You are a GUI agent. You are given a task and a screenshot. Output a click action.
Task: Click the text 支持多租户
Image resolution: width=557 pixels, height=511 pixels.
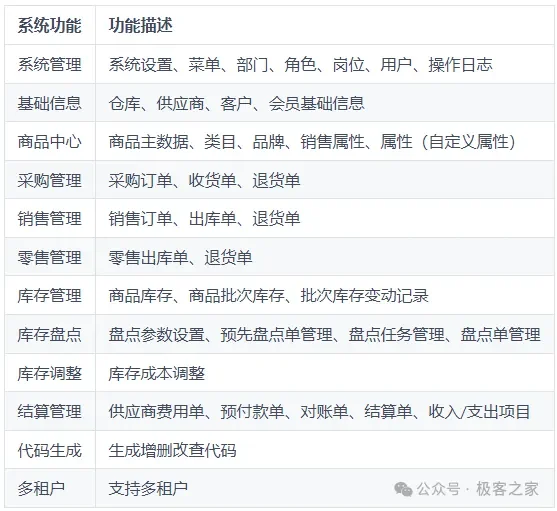[x=148, y=489]
